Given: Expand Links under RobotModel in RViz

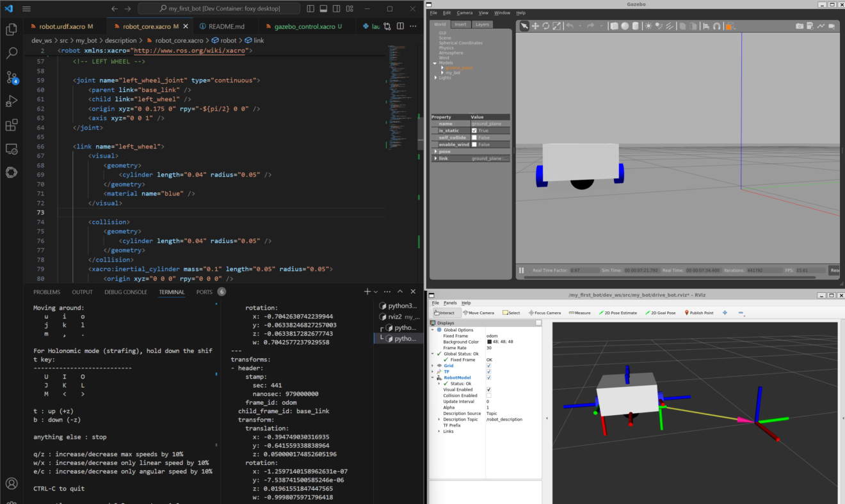Looking at the screenshot, I should (x=439, y=431).
